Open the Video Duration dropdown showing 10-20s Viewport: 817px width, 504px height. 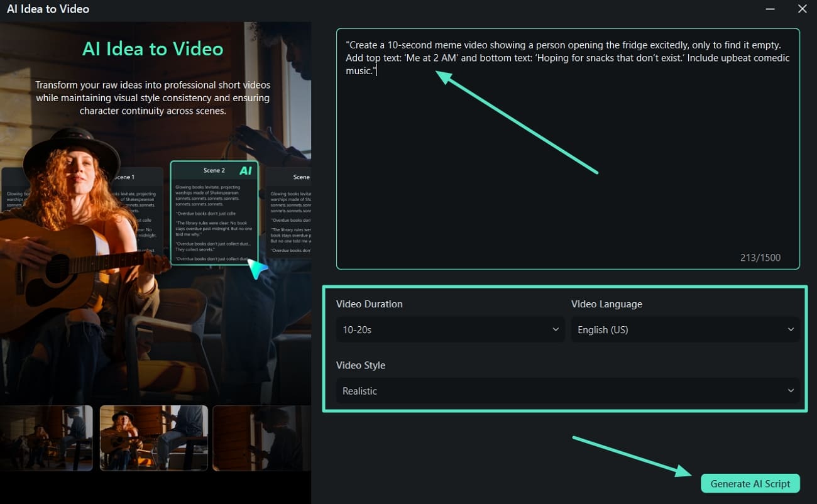point(451,329)
